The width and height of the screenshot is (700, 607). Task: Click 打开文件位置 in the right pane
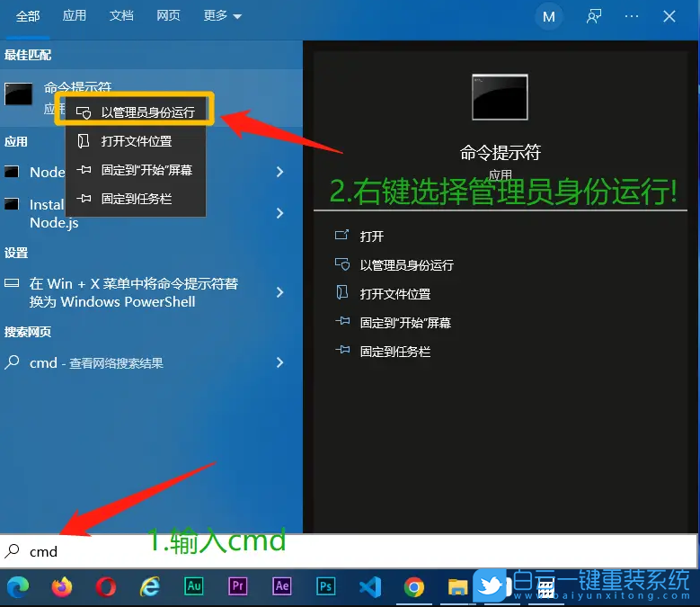383,294
